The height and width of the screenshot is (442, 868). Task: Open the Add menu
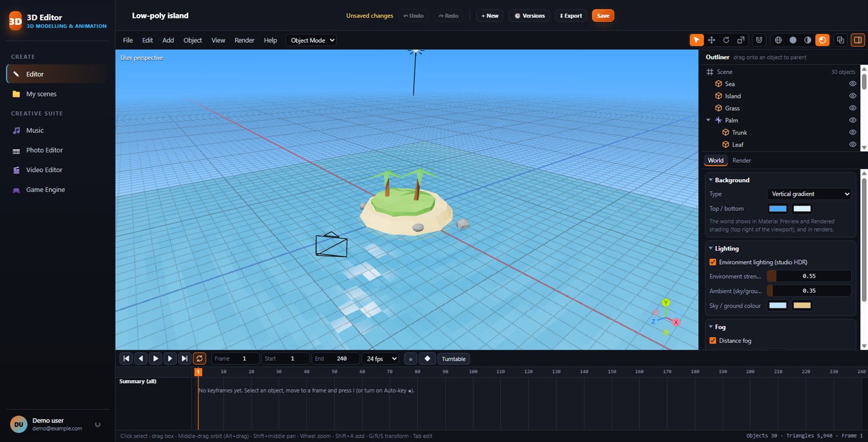click(x=168, y=40)
